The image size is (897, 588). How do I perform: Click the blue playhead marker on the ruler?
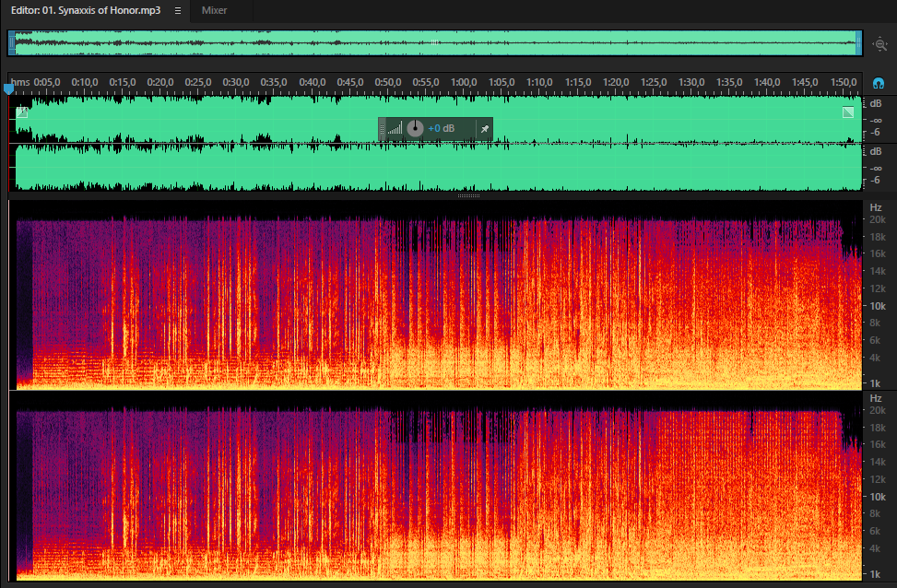pyautogui.click(x=8, y=88)
